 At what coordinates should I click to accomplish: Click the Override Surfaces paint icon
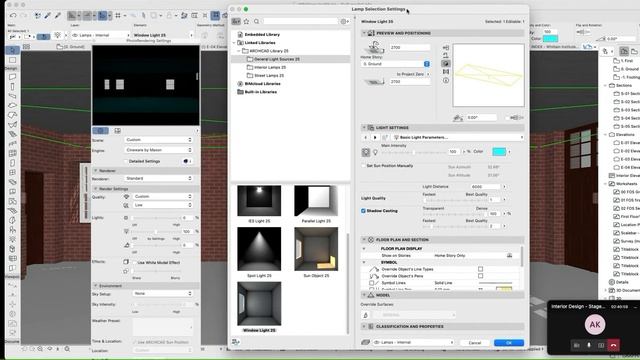[366, 315]
